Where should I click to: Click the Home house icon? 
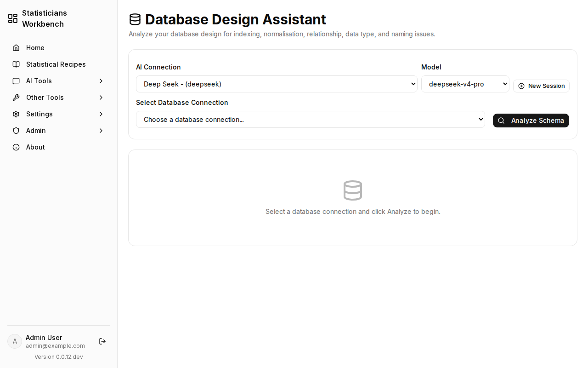click(16, 48)
